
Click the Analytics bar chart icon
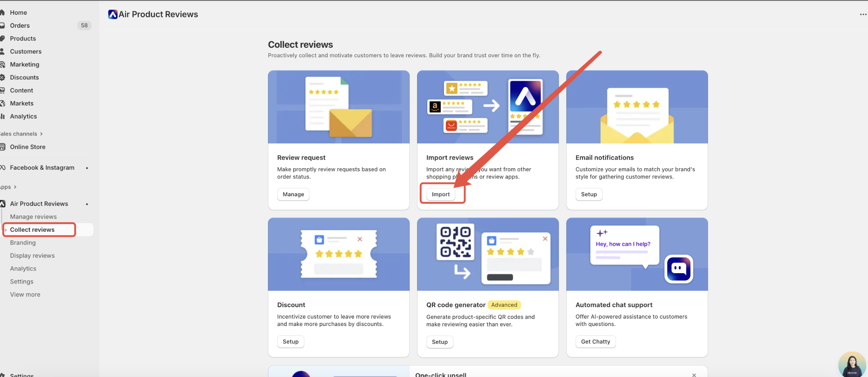click(x=2, y=116)
